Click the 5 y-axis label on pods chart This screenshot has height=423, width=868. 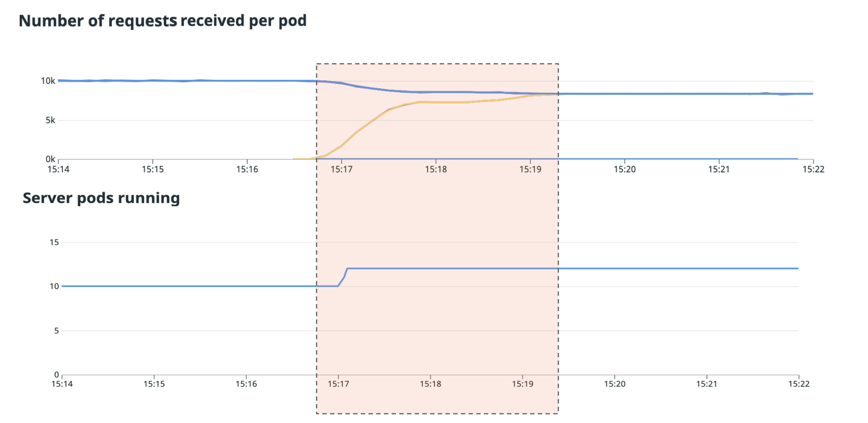tap(56, 331)
